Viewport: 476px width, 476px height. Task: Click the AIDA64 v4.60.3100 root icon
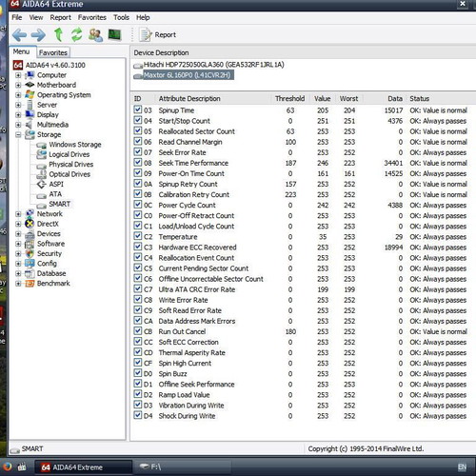[x=18, y=66]
